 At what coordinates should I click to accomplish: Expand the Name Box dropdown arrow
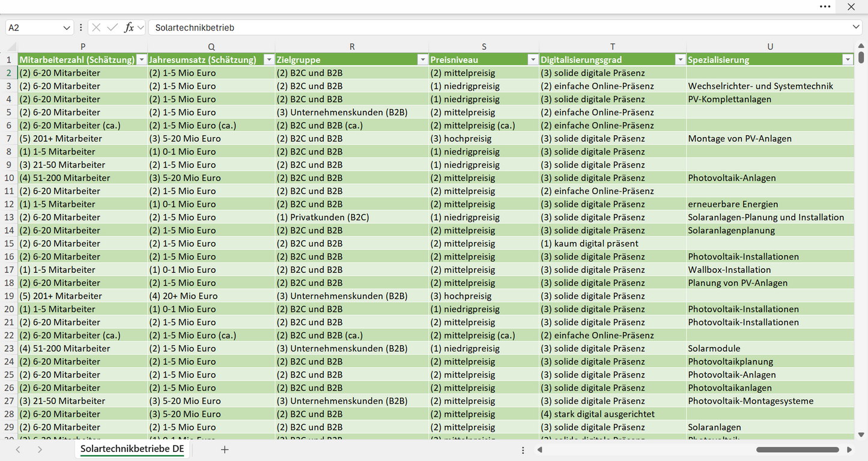(x=66, y=28)
